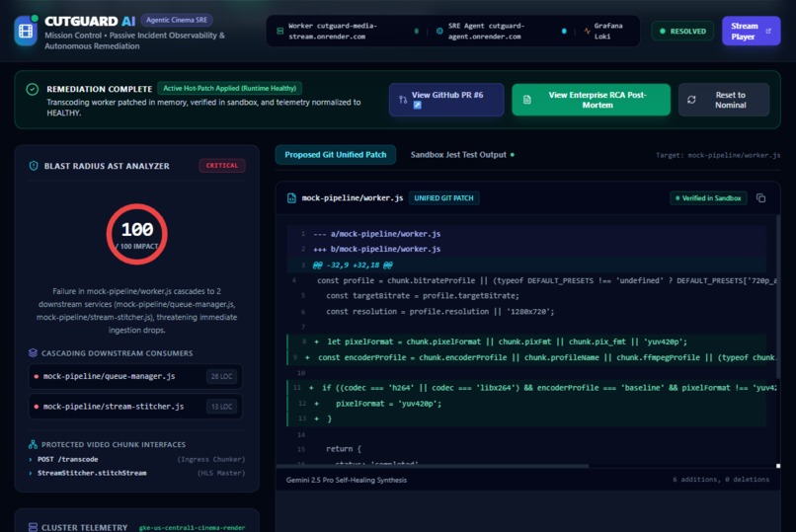Image resolution: width=796 pixels, height=532 pixels.
Task: Click the gke-us-central1-cinema-render cluster label
Action: [192, 527]
